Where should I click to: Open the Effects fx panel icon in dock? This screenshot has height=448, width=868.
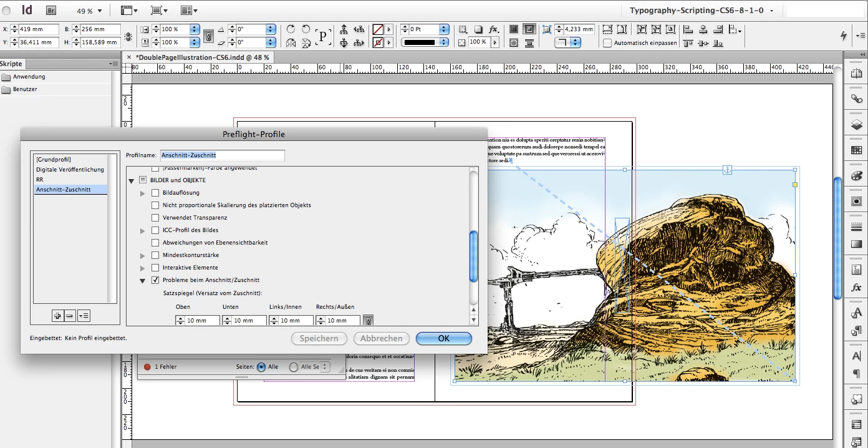856,288
